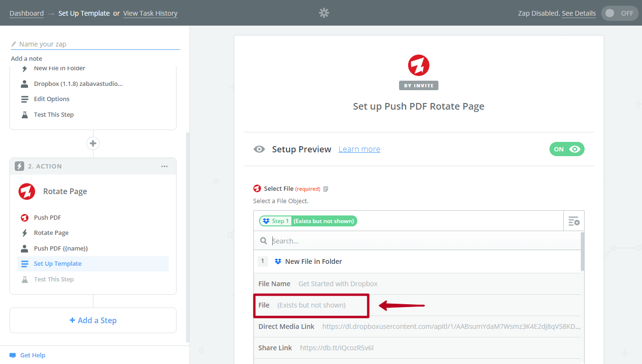Click the Push PDF logo above BY INVITE

(419, 65)
